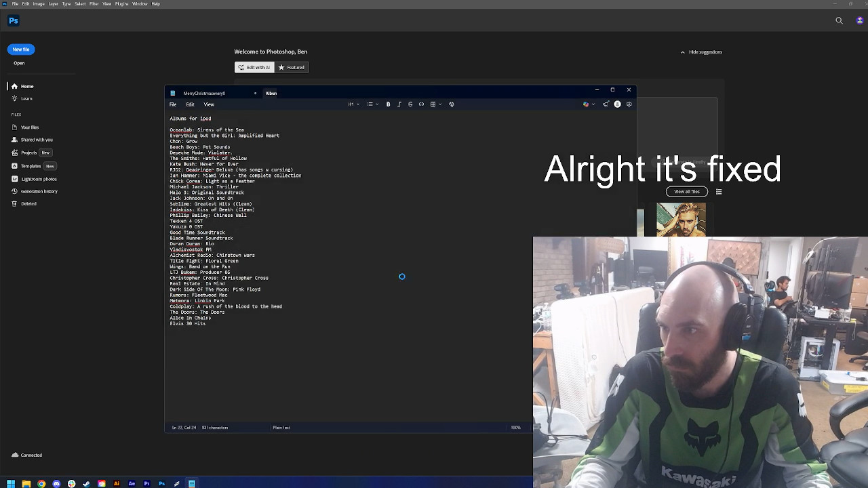The image size is (868, 488).
Task: Click the Photoshop logo in the home header
Action: click(14, 21)
